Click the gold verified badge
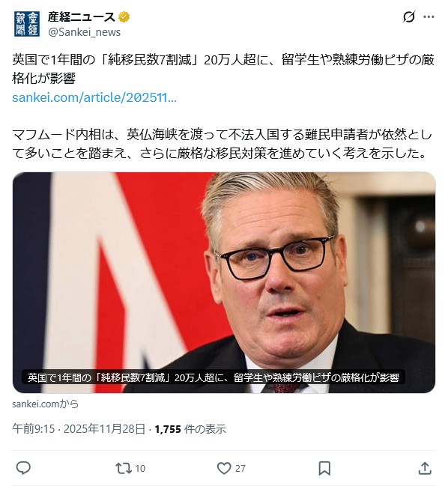448x486 pixels. pyautogui.click(x=124, y=16)
